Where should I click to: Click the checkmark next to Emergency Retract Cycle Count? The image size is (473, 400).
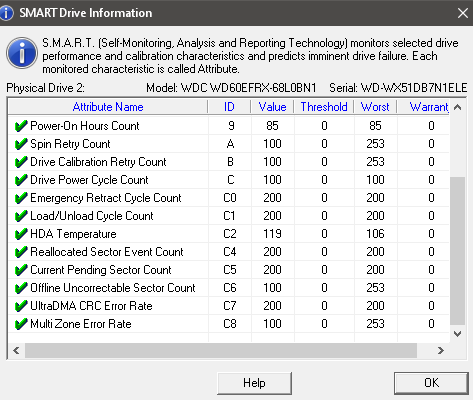pos(21,198)
